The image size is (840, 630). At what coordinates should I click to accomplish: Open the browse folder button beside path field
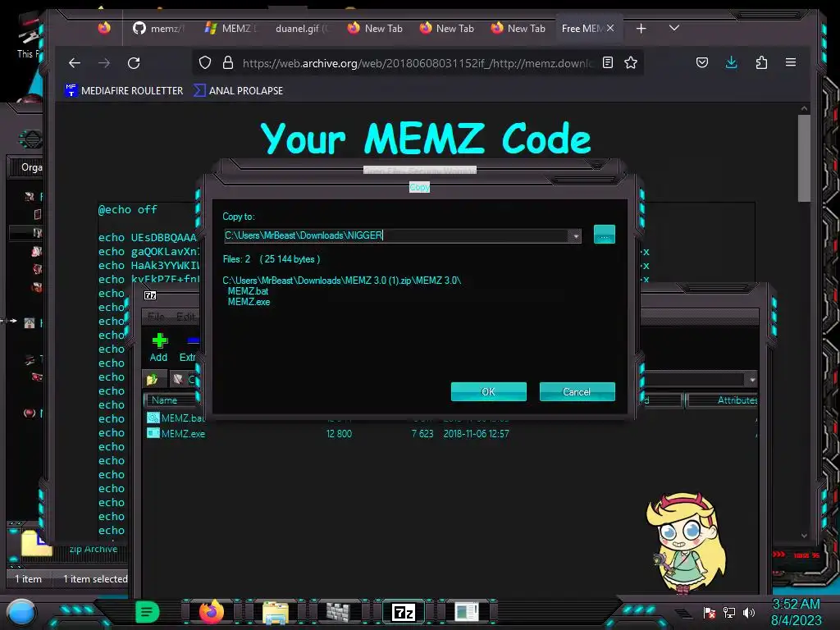[x=605, y=235]
